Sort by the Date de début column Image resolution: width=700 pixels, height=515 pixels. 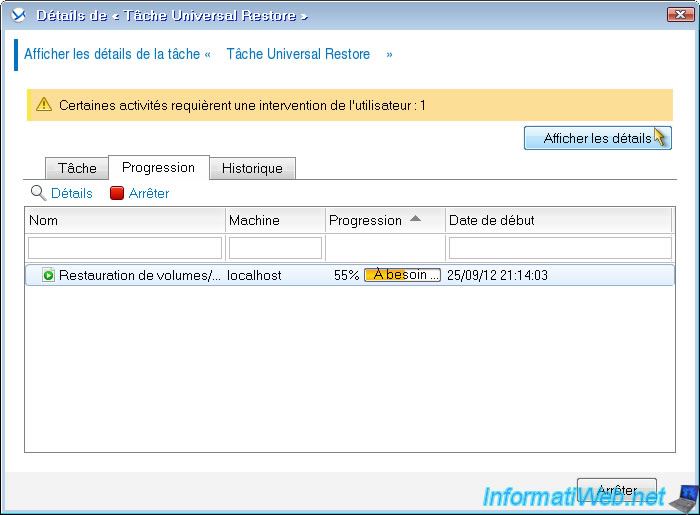[559, 220]
